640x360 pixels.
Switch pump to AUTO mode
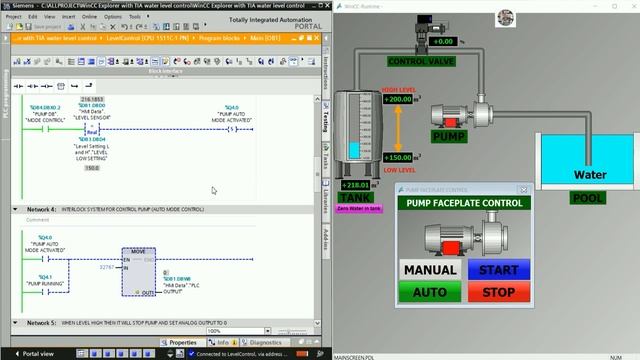[x=430, y=292]
